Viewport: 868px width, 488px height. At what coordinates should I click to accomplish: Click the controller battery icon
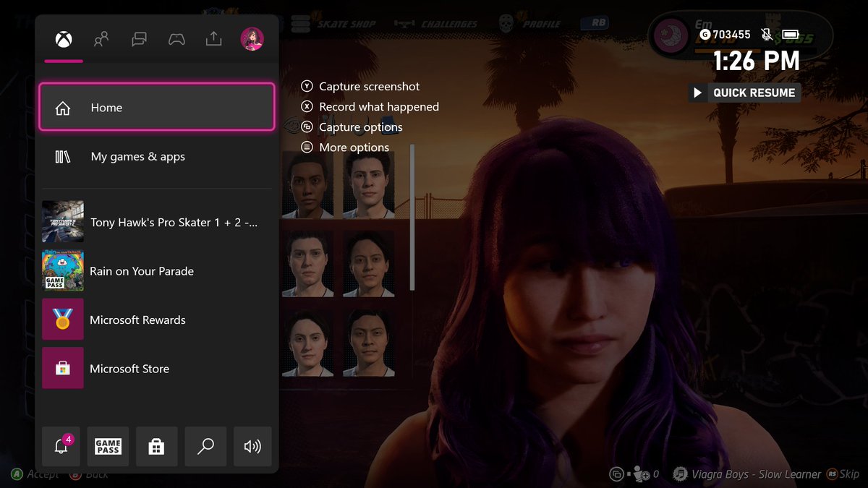[x=790, y=34]
